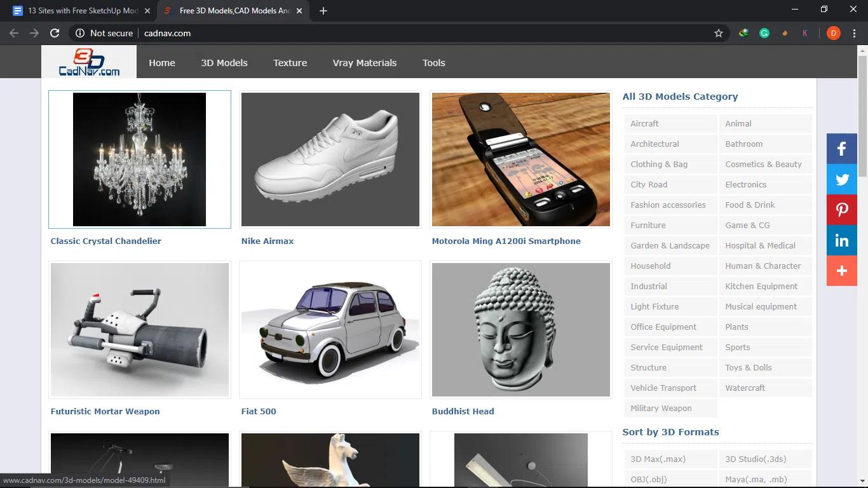Share the page on Facebook

pos(841,149)
